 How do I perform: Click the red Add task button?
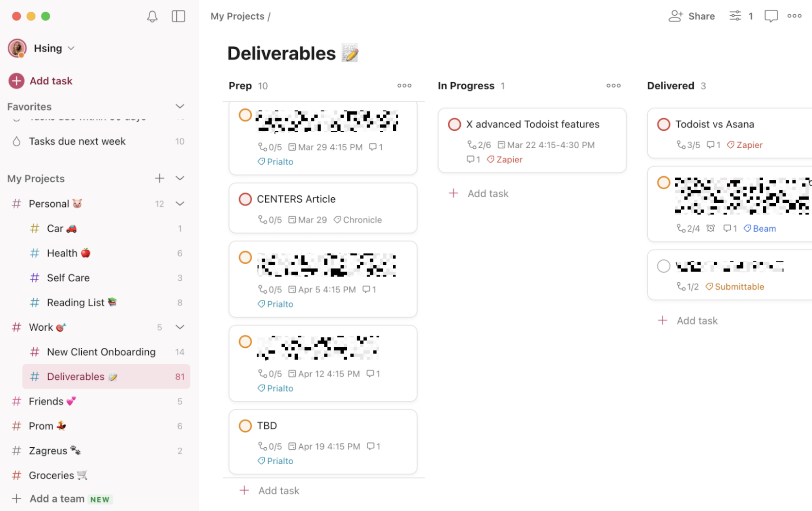pos(41,81)
